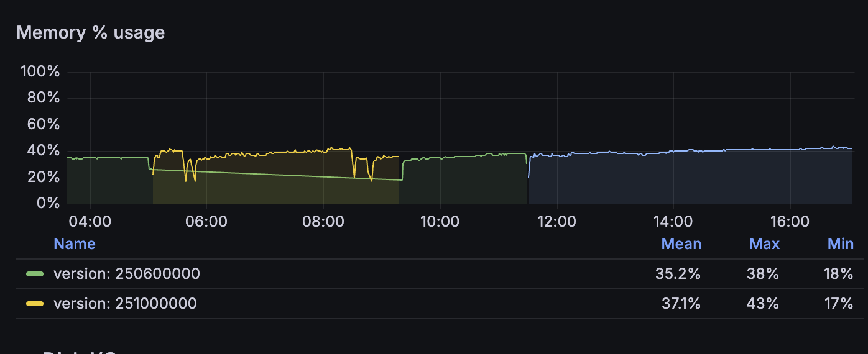Screen dimensions: 868x354
Task: Click the 37.1% mean value in the legend
Action: [678, 304]
